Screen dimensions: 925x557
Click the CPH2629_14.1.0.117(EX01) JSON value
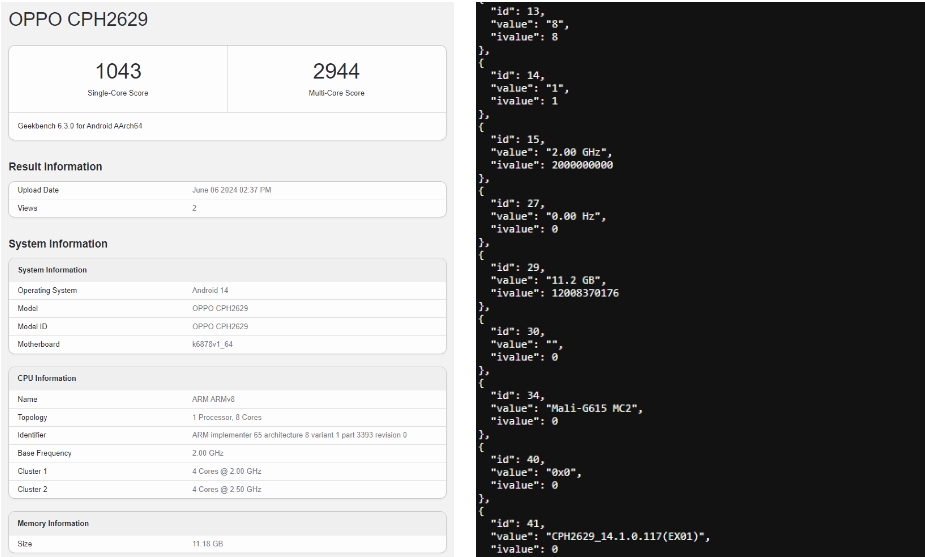point(625,537)
